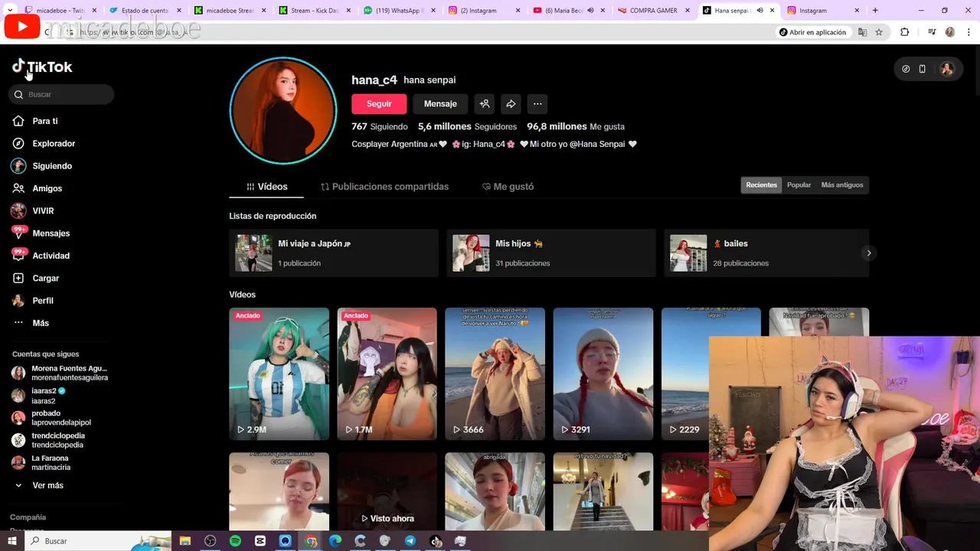Open the Más three-dots sidebar item
Image resolution: width=980 pixels, height=551 pixels.
(x=40, y=323)
